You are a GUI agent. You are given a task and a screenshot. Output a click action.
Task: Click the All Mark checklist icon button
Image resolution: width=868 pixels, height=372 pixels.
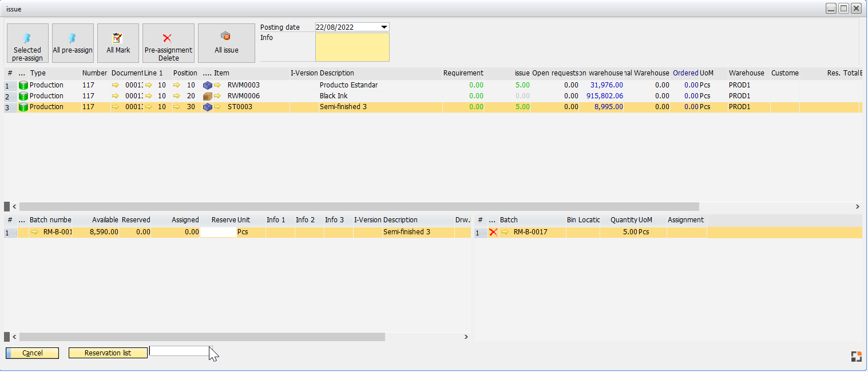coord(118,43)
